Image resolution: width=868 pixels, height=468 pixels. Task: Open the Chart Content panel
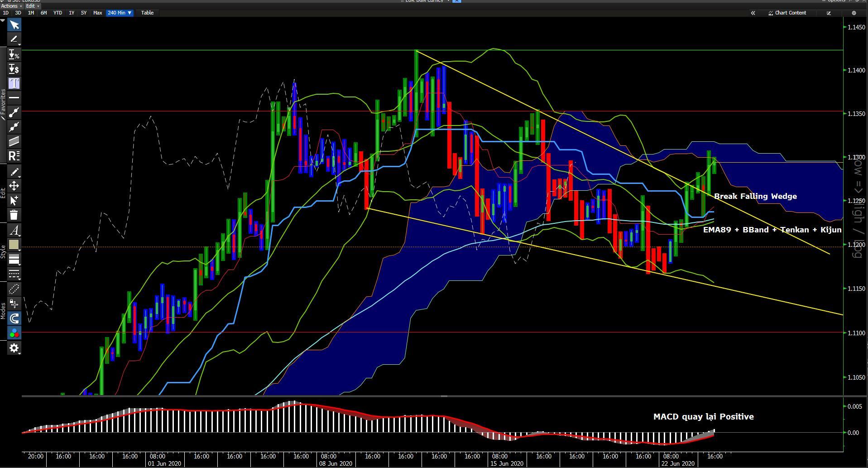(787, 13)
